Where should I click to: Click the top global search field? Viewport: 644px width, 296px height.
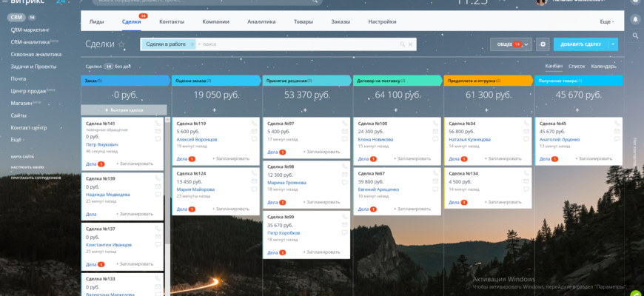[207, 1]
